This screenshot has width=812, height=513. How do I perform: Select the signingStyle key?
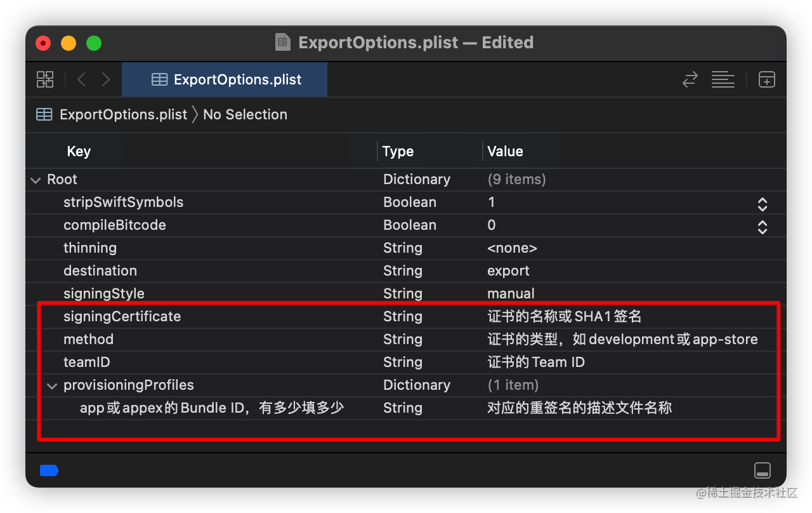104,293
